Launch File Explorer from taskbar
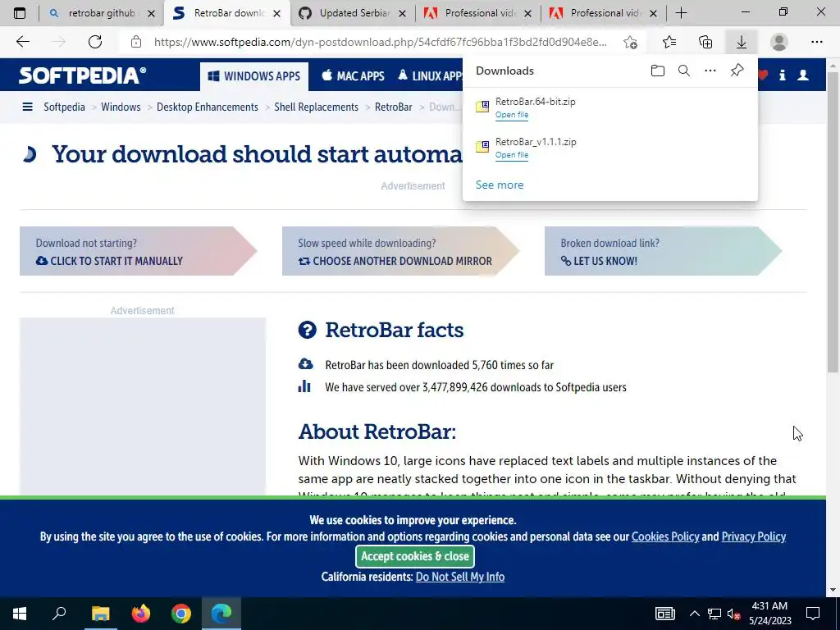Image resolution: width=840 pixels, height=630 pixels. click(x=100, y=614)
